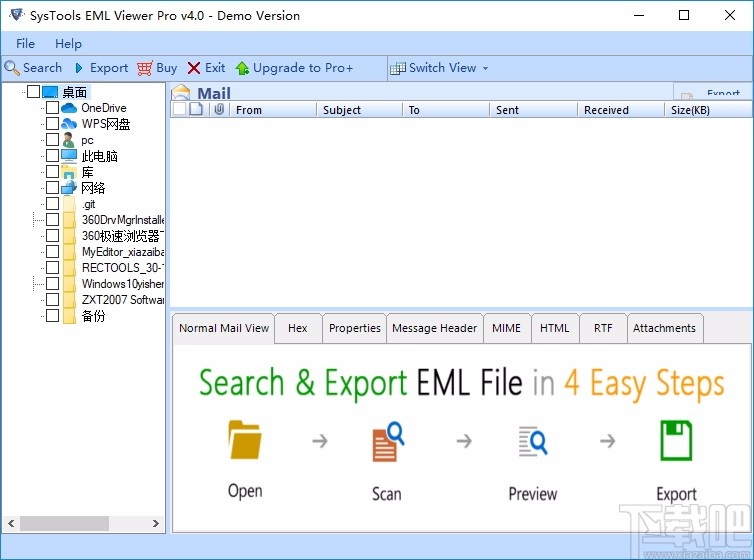
Task: Switch to the HTML tab
Action: point(554,328)
